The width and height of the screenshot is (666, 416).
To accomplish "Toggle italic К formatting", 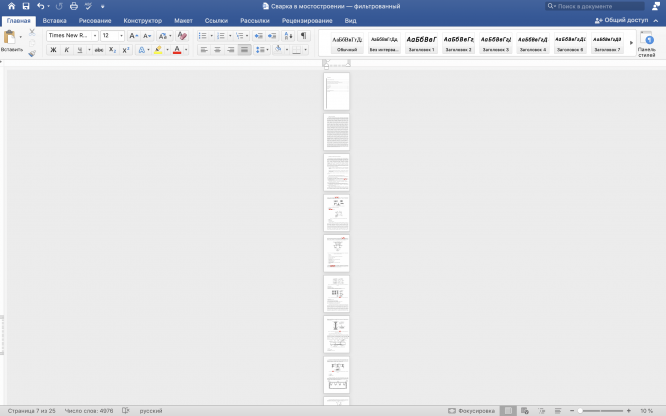I will point(67,50).
